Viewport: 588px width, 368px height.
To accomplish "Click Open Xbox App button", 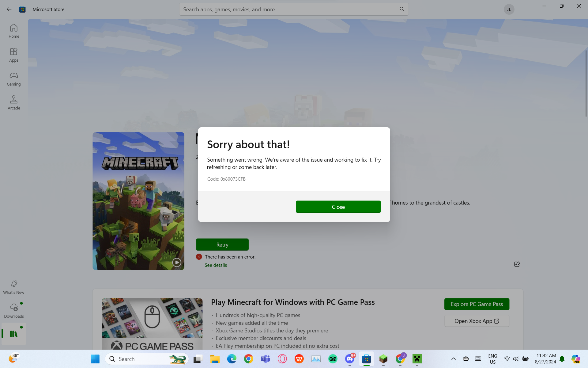I will pyautogui.click(x=477, y=321).
